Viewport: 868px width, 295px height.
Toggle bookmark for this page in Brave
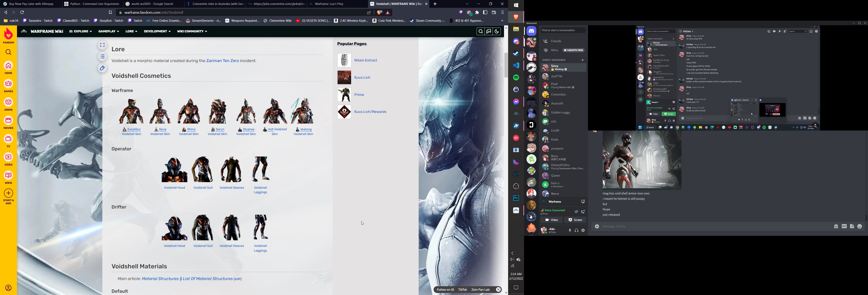(110, 13)
